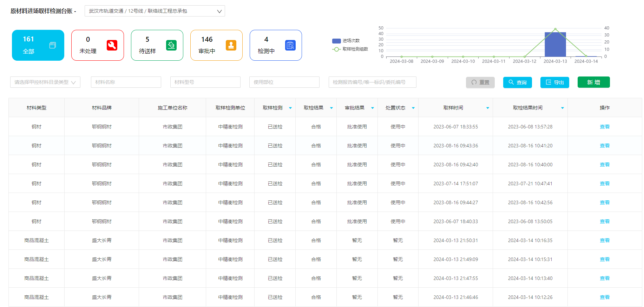Click the orange 审批中 stamp icon

(231, 45)
